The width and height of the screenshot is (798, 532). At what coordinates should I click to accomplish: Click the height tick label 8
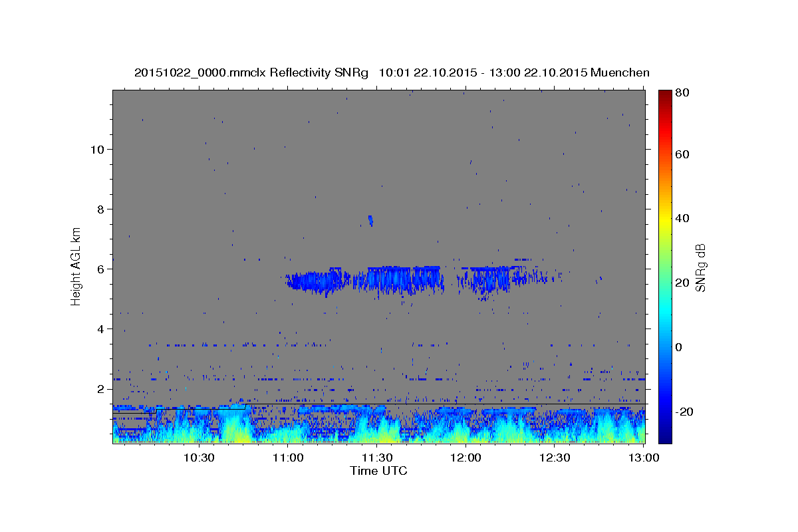(100, 209)
